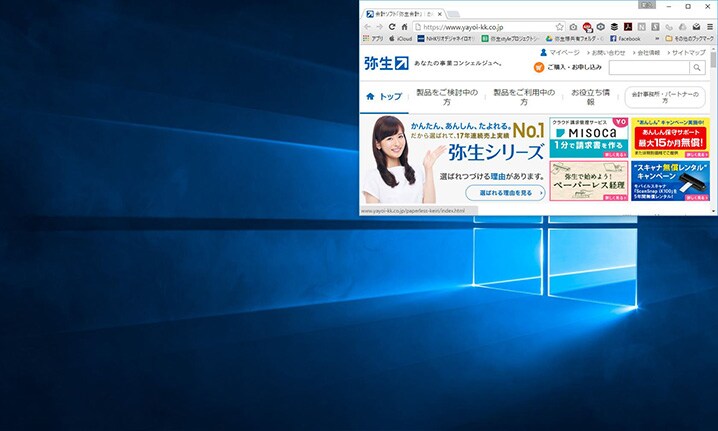The height and width of the screenshot is (431, 718).
Task: Click the gray S extension icon
Action: point(655,27)
